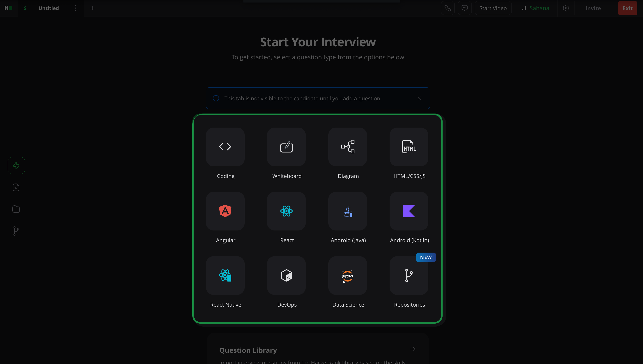
Task: Select Android (Java) question type
Action: (x=347, y=211)
